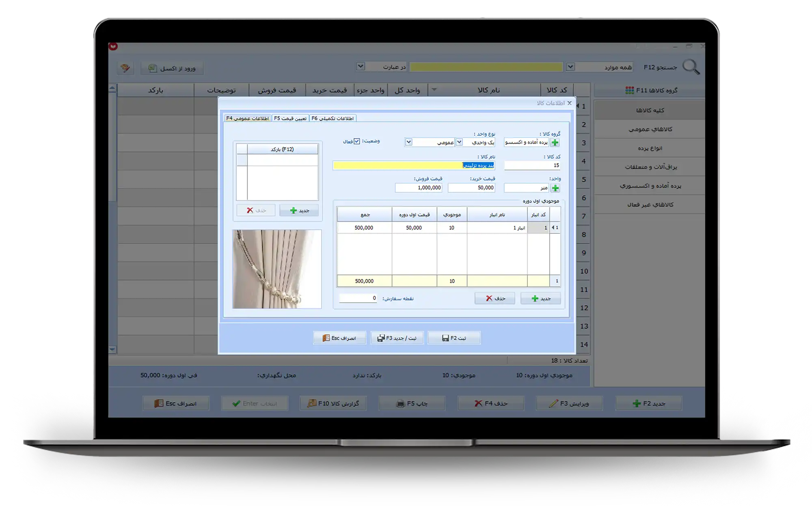Screen dimensions: 812x506
Task: Click the 'ویرایش F3' edit button
Action: click(569, 403)
